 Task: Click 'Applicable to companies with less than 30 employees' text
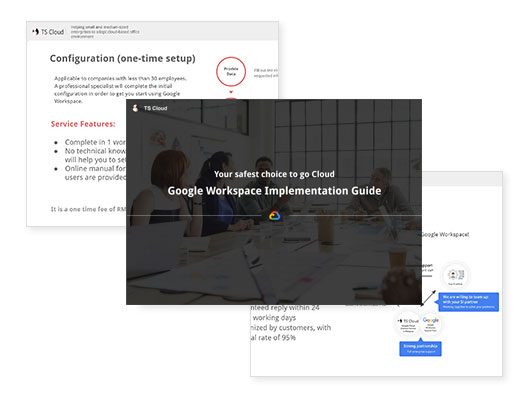coord(121,78)
